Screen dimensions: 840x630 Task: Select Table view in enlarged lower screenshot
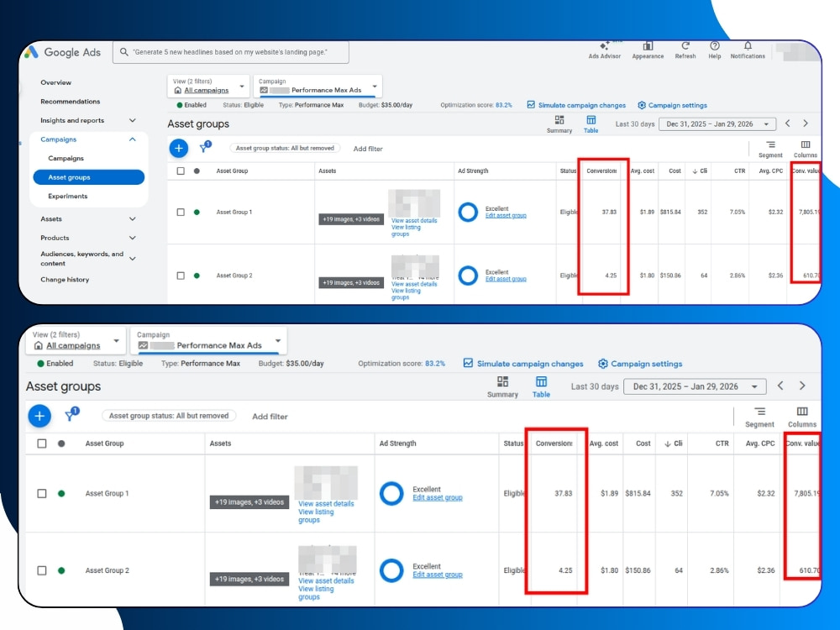pyautogui.click(x=541, y=386)
